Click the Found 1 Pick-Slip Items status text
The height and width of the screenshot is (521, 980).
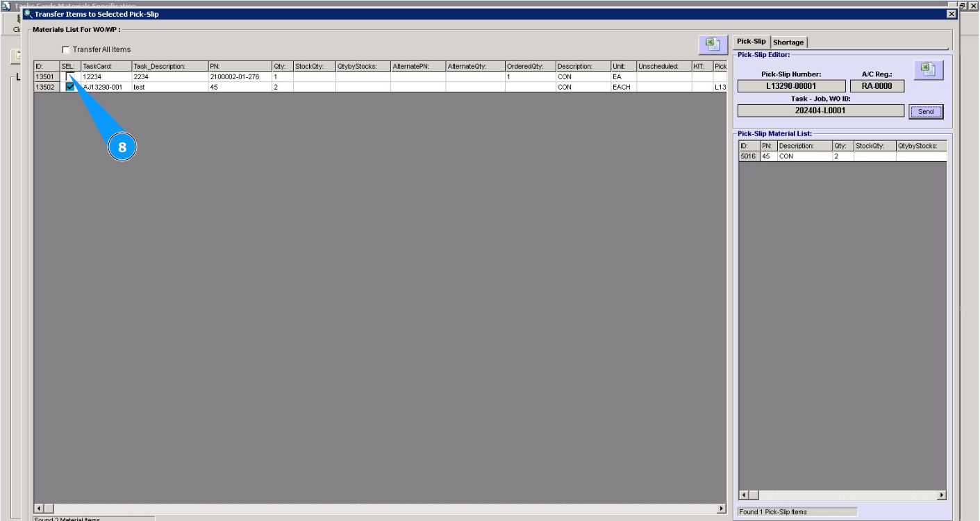[x=773, y=512]
